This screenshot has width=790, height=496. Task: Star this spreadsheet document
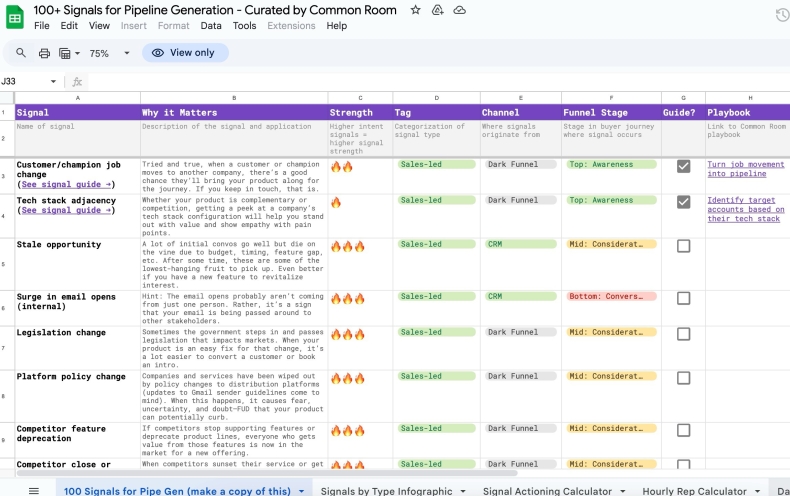click(x=416, y=10)
